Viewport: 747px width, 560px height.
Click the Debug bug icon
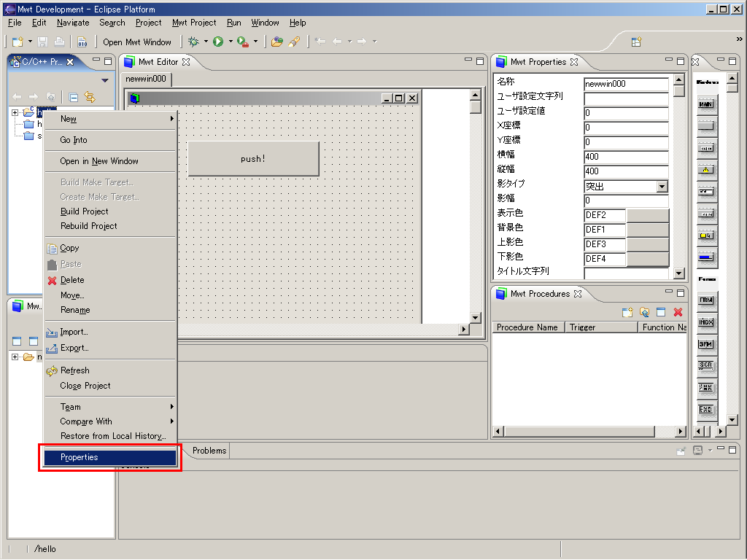point(193,42)
